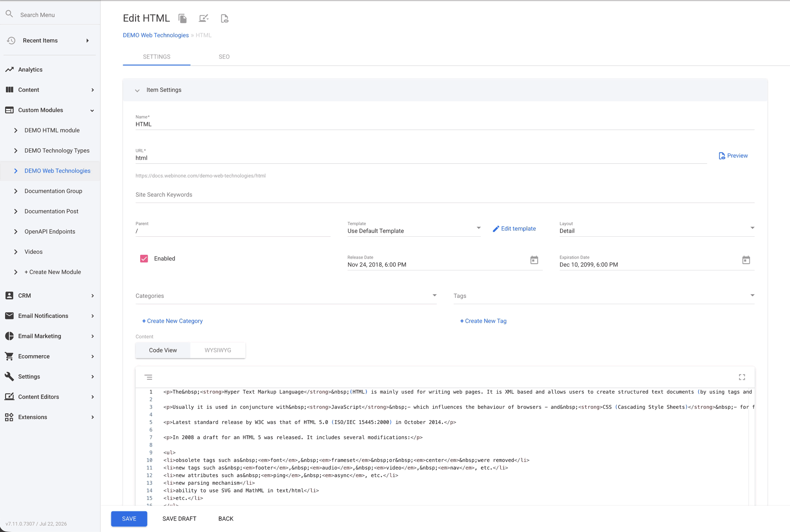This screenshot has height=532, width=790.
Task: Expand the Extensions chevron
Action: 92,417
